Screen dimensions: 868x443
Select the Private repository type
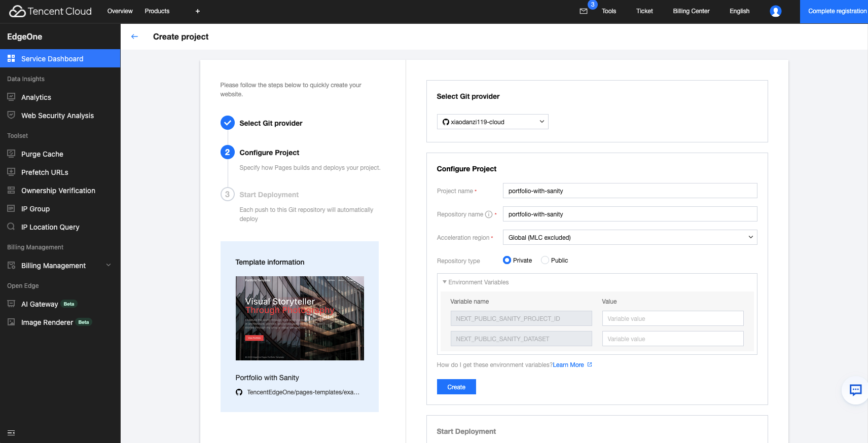(x=507, y=261)
